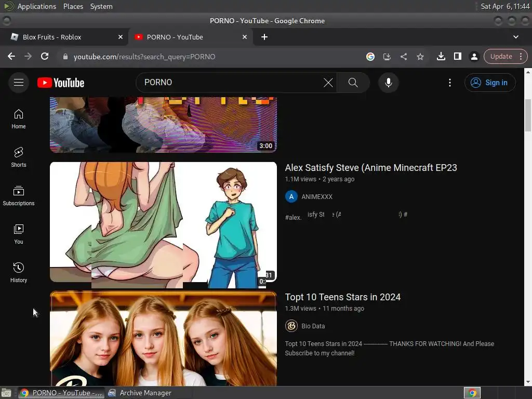The image size is (532, 399).
Task: Open the YouTube guide hamburger menu
Action: point(18,83)
